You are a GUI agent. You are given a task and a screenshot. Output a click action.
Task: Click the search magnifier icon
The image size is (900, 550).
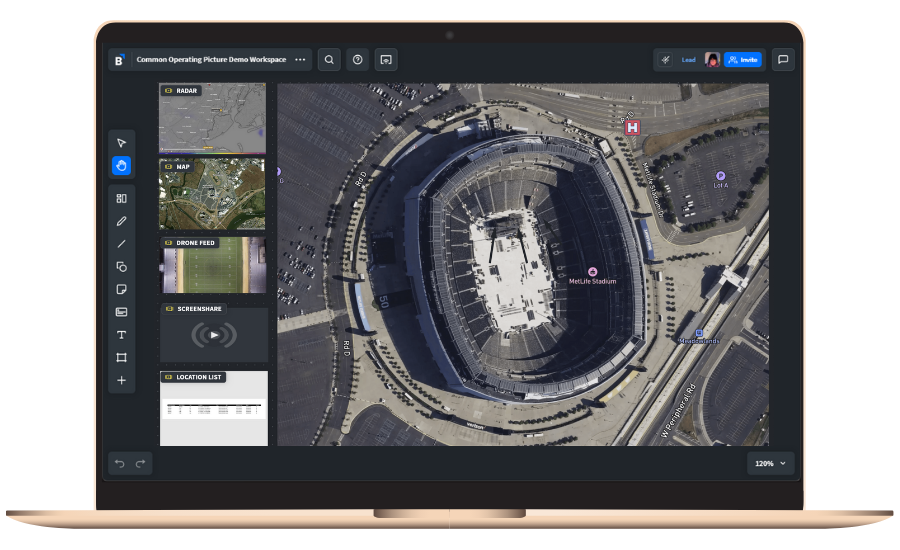[329, 60]
